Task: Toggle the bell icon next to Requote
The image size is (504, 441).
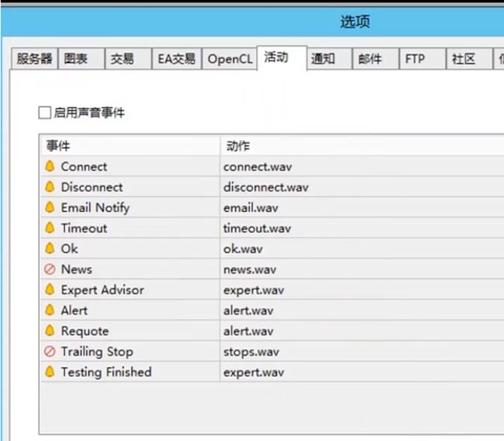Action: coord(50,331)
